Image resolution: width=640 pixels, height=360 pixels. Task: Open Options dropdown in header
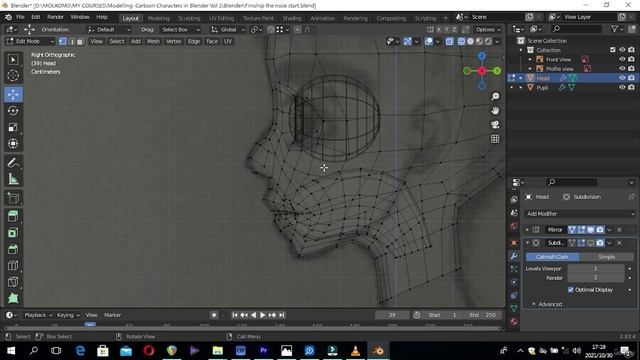tap(488, 29)
